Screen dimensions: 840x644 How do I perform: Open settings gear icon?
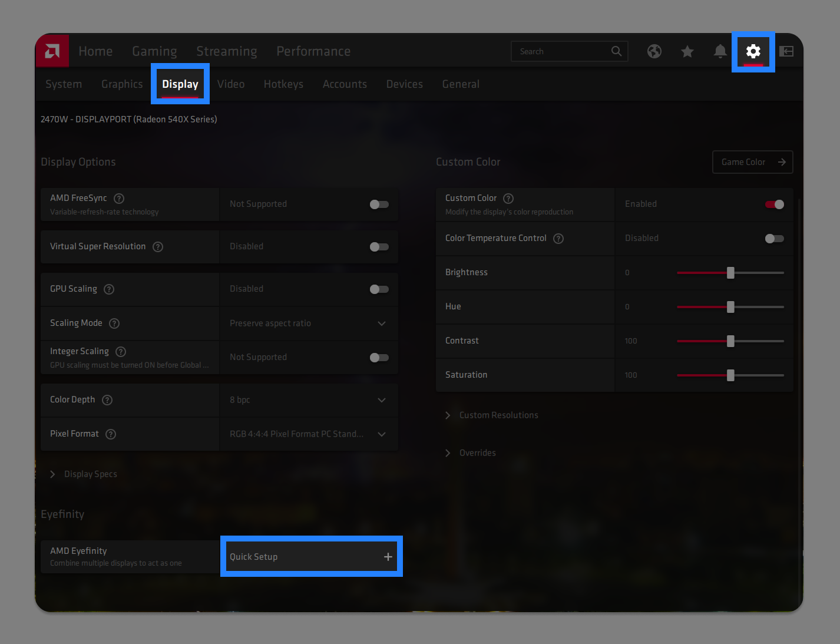(x=753, y=51)
